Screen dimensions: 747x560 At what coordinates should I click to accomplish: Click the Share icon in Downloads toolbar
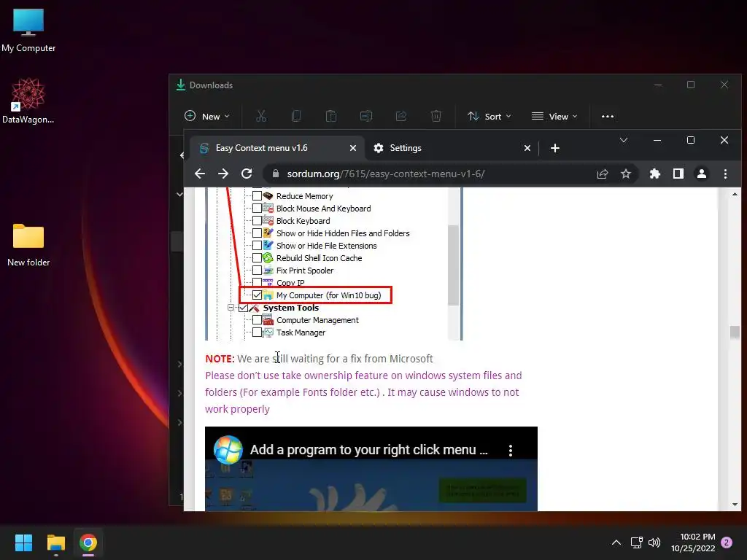(x=401, y=116)
